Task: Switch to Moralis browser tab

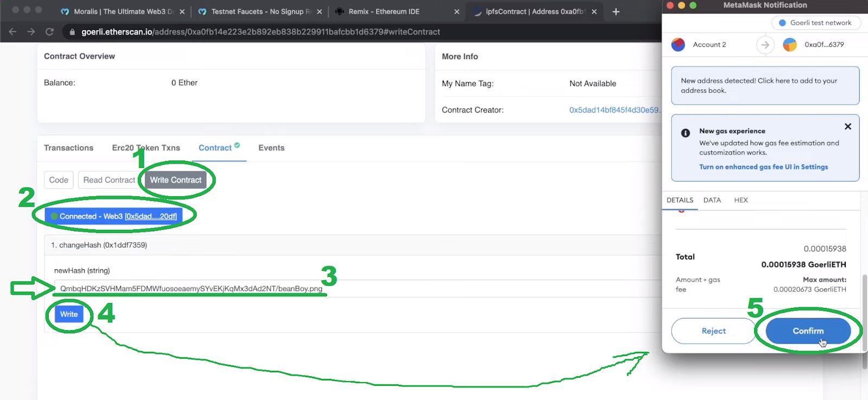Action: tap(122, 11)
